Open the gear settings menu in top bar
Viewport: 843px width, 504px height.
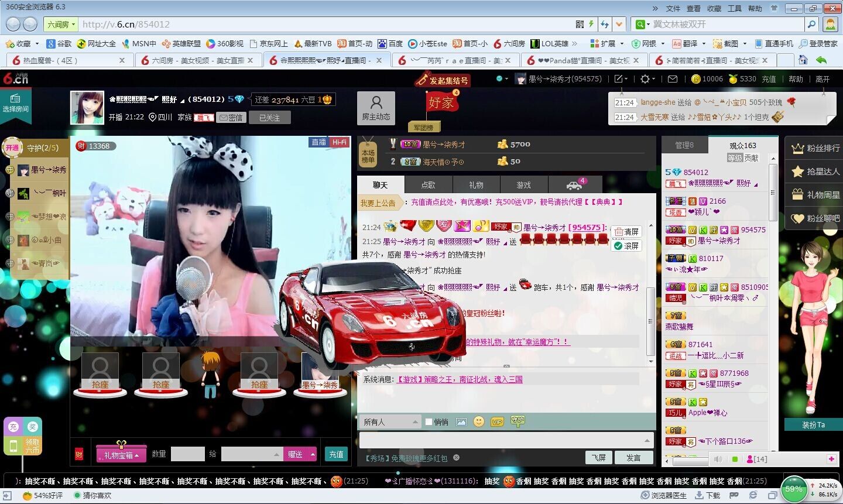[648, 79]
